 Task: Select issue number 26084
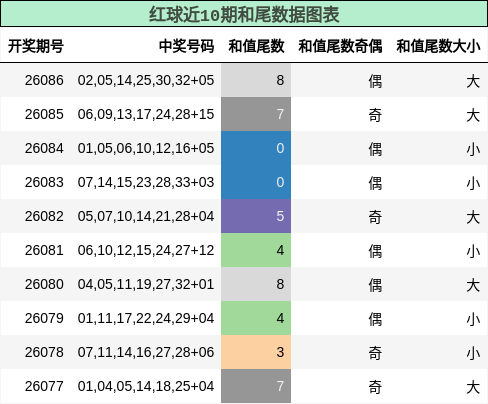click(x=44, y=148)
